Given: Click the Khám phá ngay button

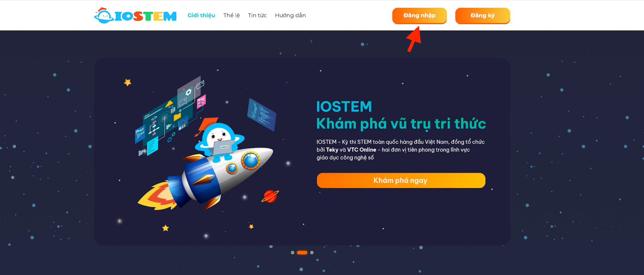Looking at the screenshot, I should point(401,180).
